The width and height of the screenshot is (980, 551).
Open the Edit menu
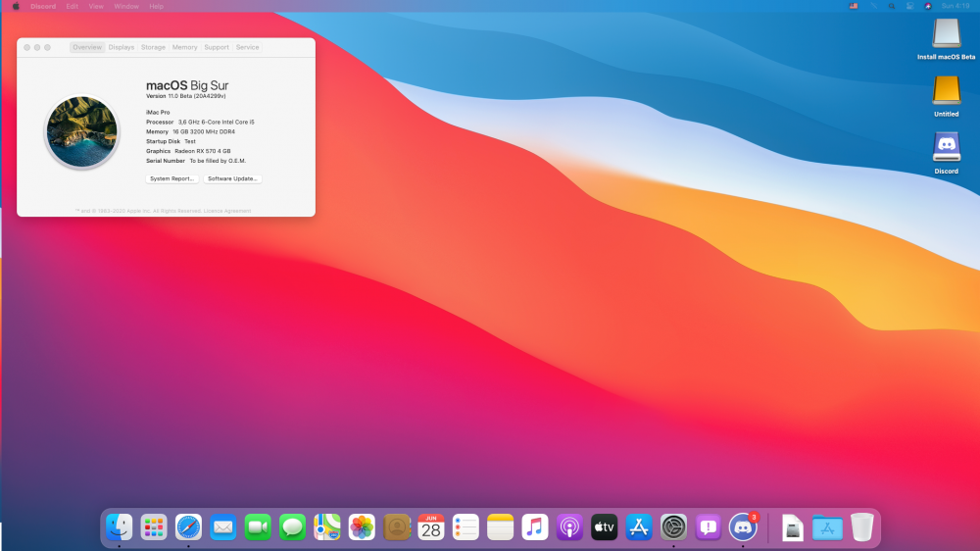[72, 6]
